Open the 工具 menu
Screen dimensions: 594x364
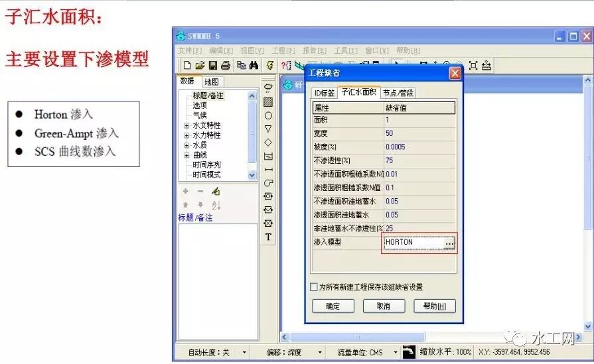pyautogui.click(x=346, y=50)
